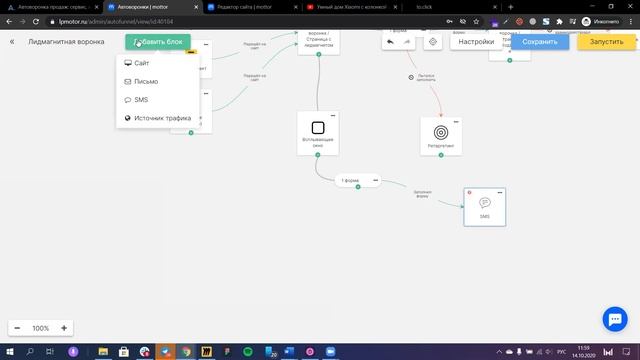640x360 pixels.
Task: Select the Ретаргетинг block target icon
Action: [441, 133]
